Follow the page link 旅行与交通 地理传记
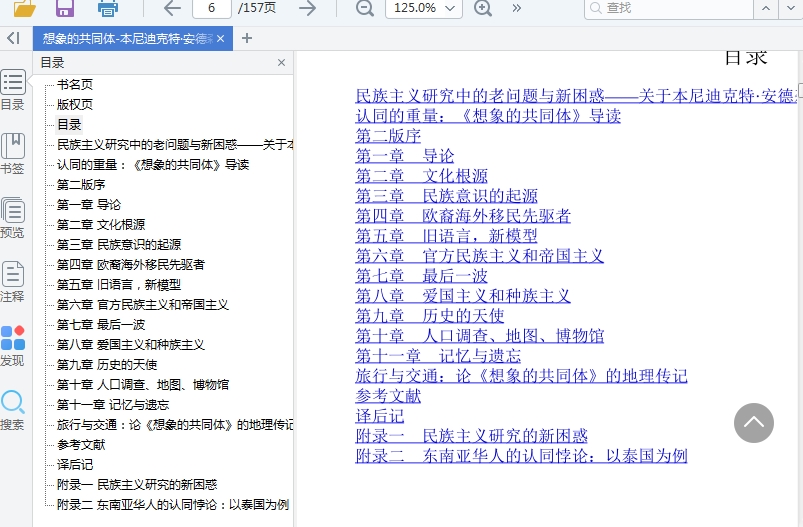 pos(521,375)
